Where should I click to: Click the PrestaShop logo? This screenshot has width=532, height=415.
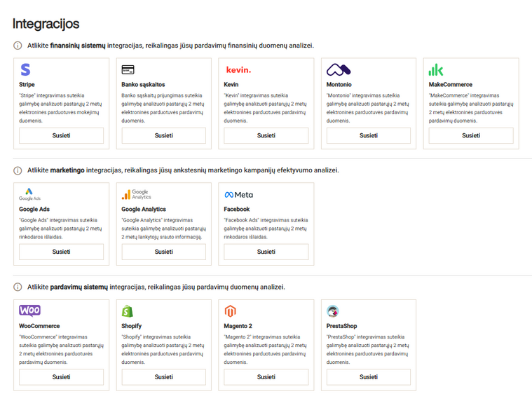click(333, 311)
